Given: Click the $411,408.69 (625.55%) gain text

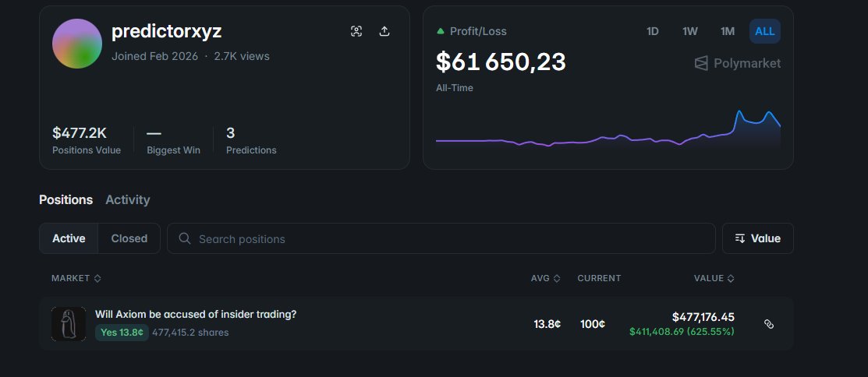Looking at the screenshot, I should point(682,331).
